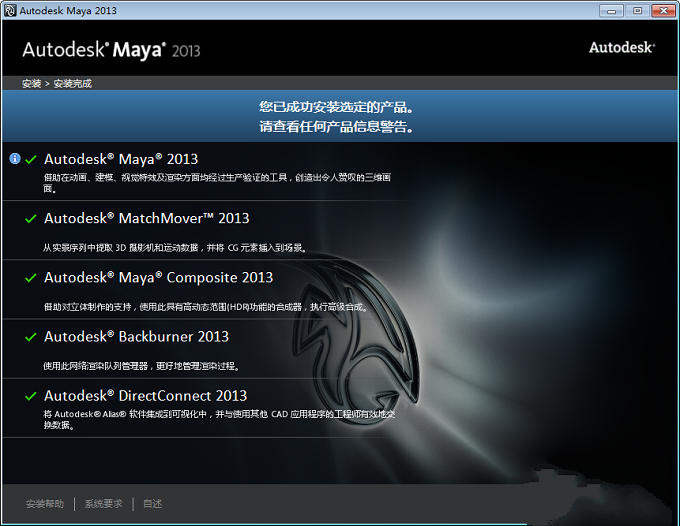
Task: Click the 安装 breadcrumb item
Action: (32, 84)
